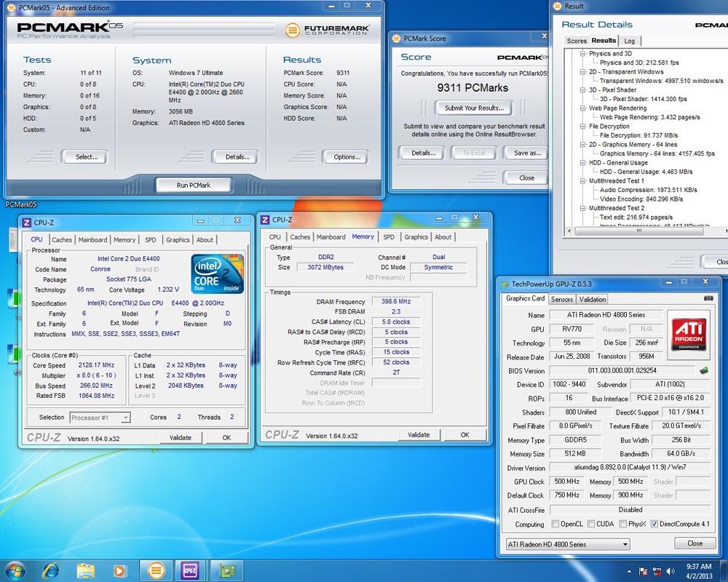Image resolution: width=728 pixels, height=582 pixels.
Task: Click the title icon of the CPU-Z window showing the Memory tab
Action: pos(265,220)
